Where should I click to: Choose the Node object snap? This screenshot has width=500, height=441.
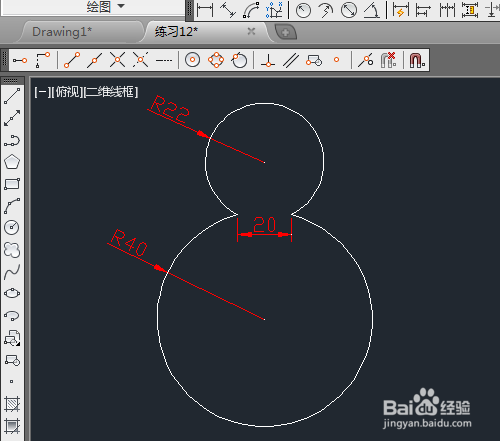click(x=336, y=60)
